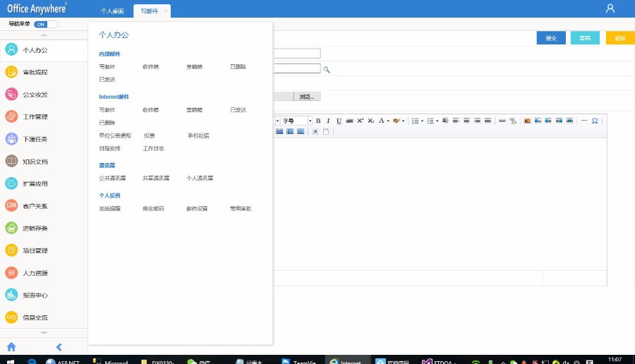This screenshot has width=635, height=364.
Task: Open 单位公告通知 in the menu panel
Action: click(115, 135)
